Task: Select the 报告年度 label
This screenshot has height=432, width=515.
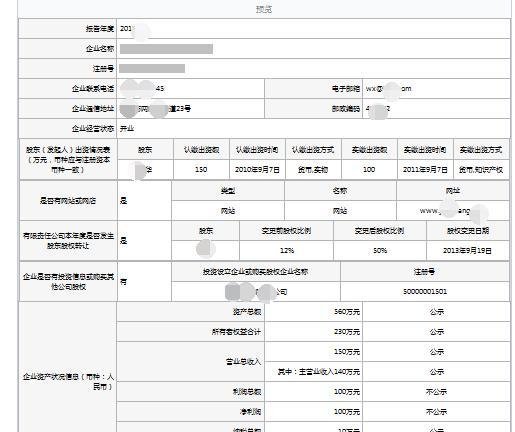Action: (100, 29)
